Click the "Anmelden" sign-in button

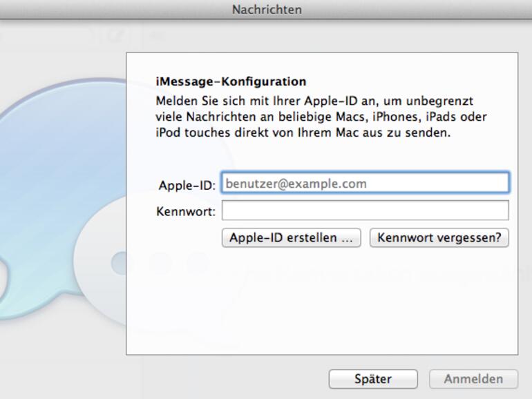(473, 379)
